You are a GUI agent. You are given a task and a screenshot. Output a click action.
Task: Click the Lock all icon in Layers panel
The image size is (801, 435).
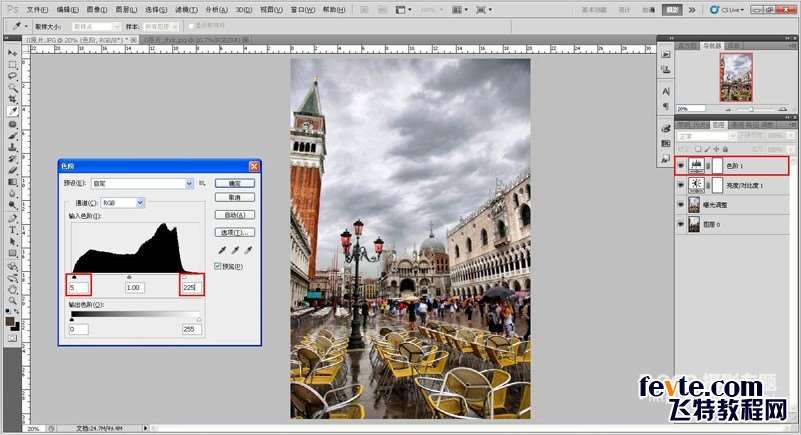coord(725,149)
